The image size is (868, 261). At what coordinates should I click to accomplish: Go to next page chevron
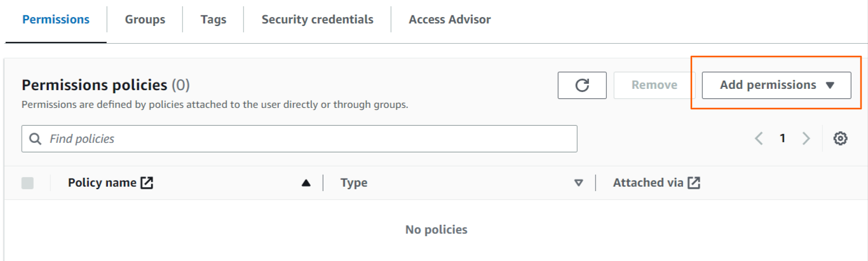pos(806,138)
